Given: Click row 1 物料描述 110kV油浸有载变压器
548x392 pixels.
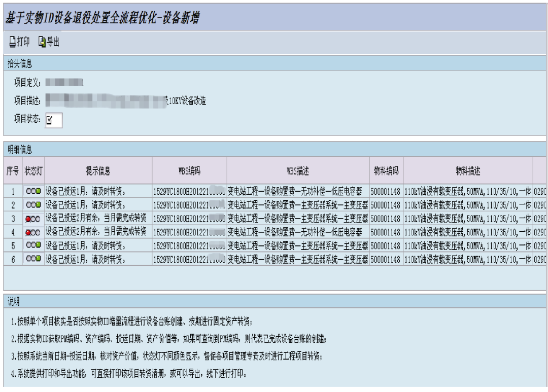Looking at the screenshot, I should (x=468, y=191).
